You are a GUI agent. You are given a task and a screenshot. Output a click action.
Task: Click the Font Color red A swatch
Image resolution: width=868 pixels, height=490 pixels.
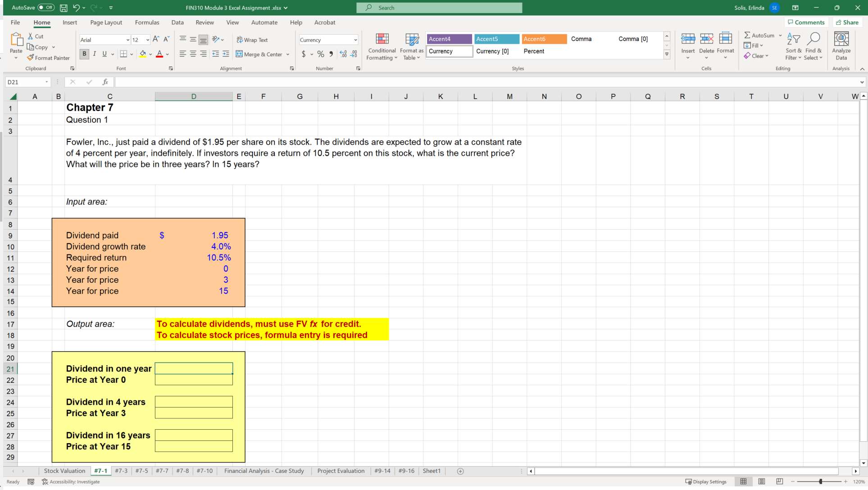pos(159,54)
